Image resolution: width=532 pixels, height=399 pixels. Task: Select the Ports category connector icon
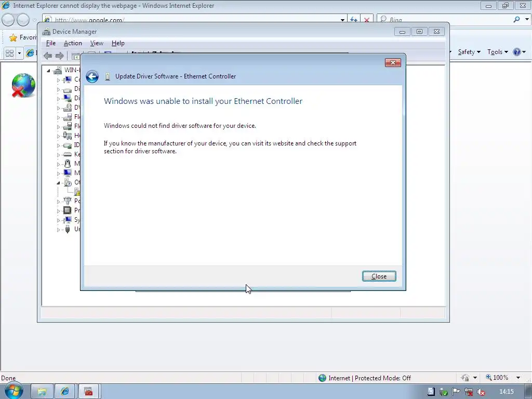pos(68,201)
